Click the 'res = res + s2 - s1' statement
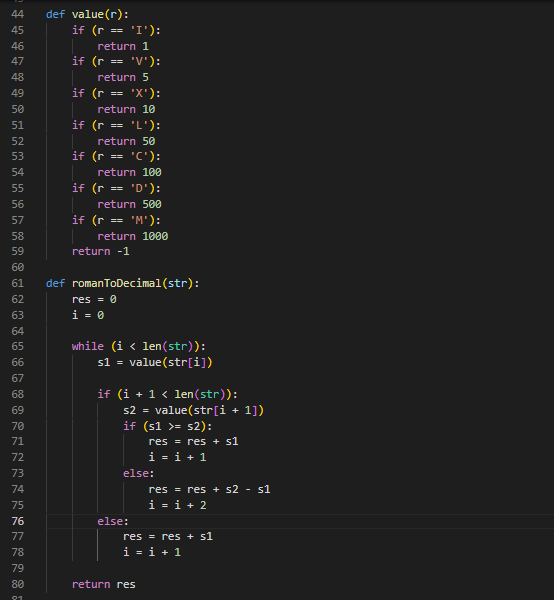The image size is (554, 600). point(209,489)
